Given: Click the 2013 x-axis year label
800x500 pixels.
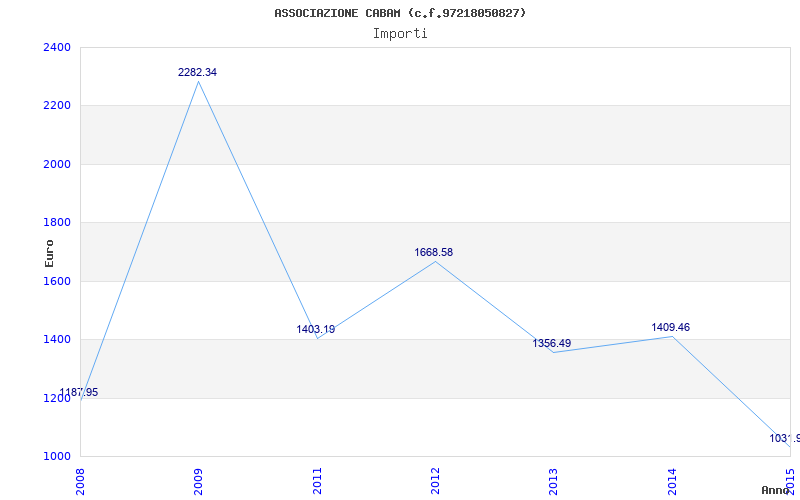Looking at the screenshot, I should pos(554,481).
